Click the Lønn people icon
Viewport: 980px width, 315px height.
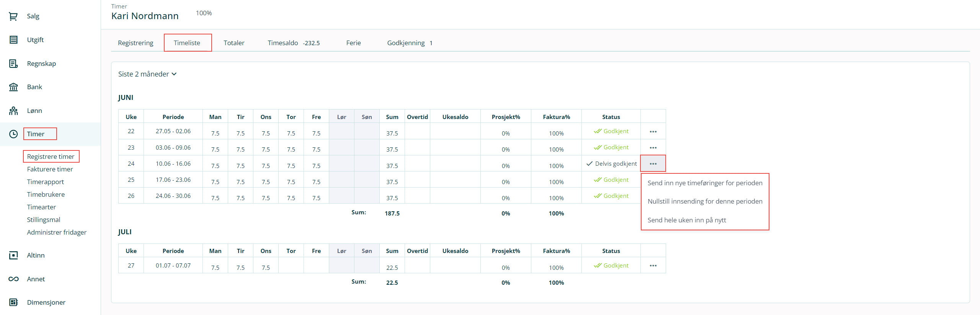13,111
